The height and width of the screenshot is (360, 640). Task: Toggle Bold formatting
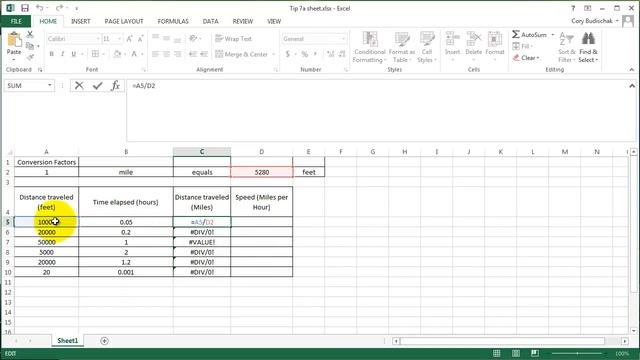(x=51, y=54)
